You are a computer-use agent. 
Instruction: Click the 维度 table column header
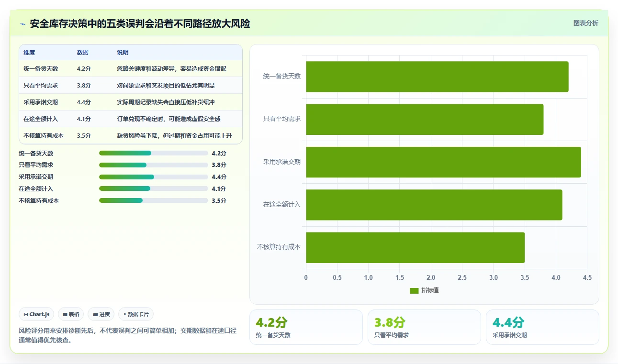tap(29, 53)
